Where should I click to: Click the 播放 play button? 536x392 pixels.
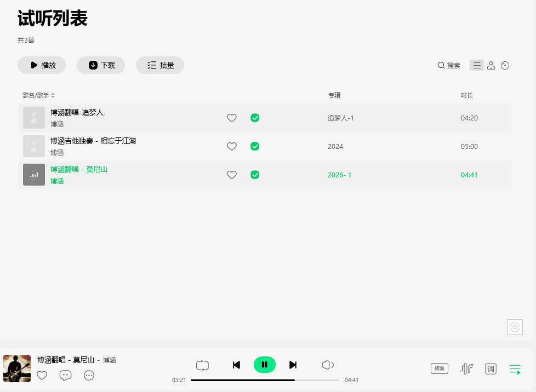pos(42,65)
